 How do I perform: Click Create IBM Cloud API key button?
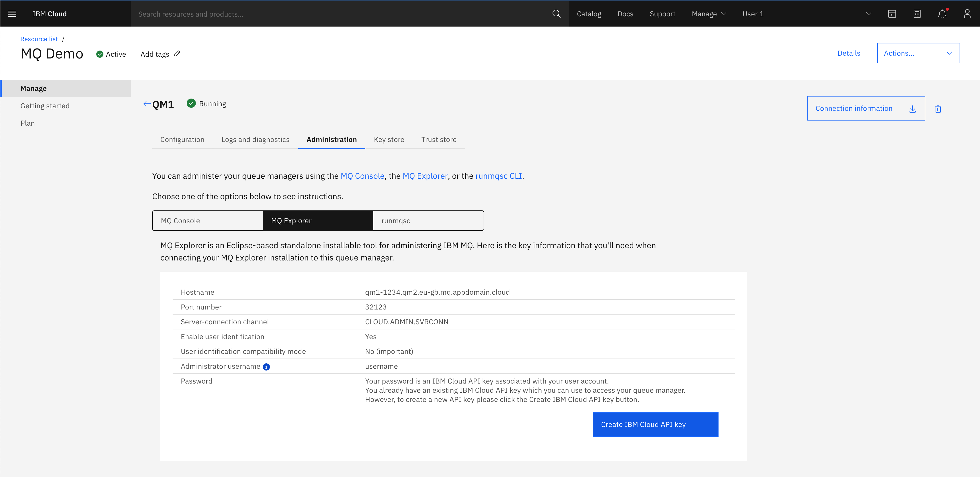[655, 424]
